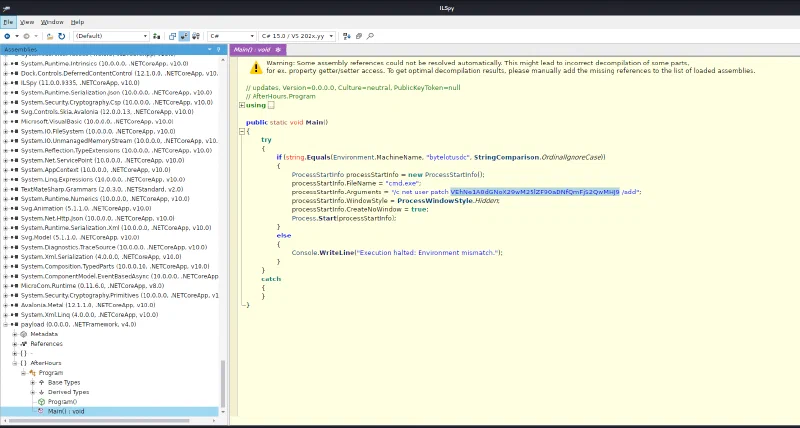Expand the References node under payload
This screenshot has height=428, width=800.
[x=15, y=344]
